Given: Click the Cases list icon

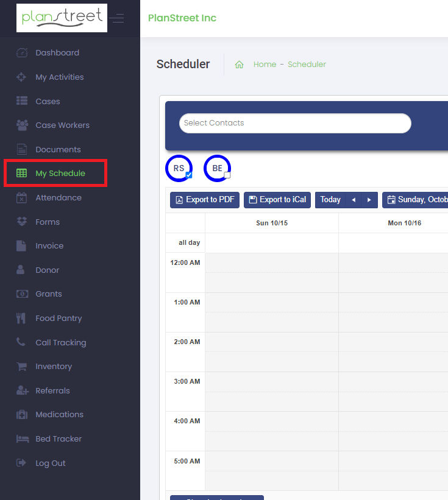Looking at the screenshot, I should point(22,101).
